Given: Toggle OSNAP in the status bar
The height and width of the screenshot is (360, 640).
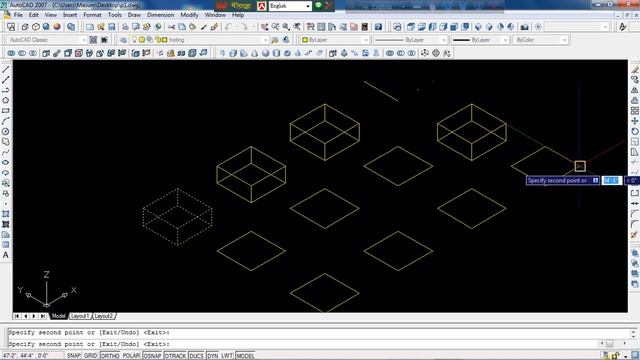Looking at the screenshot, I should tap(152, 356).
